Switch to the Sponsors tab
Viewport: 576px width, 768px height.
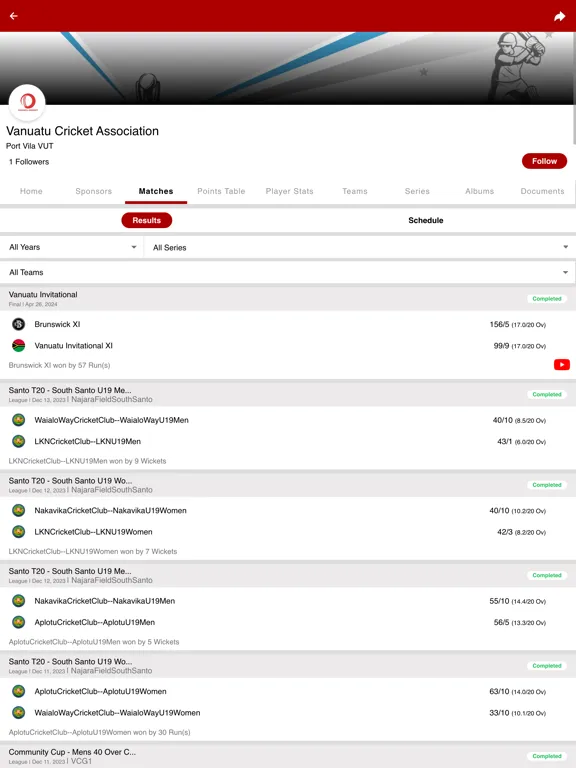click(94, 191)
